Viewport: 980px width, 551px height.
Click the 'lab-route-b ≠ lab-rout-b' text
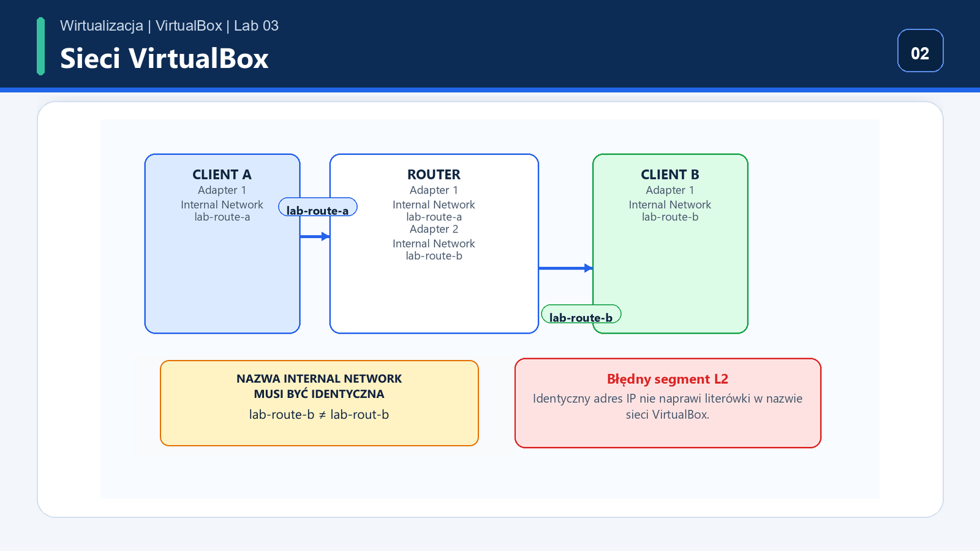[x=319, y=414]
